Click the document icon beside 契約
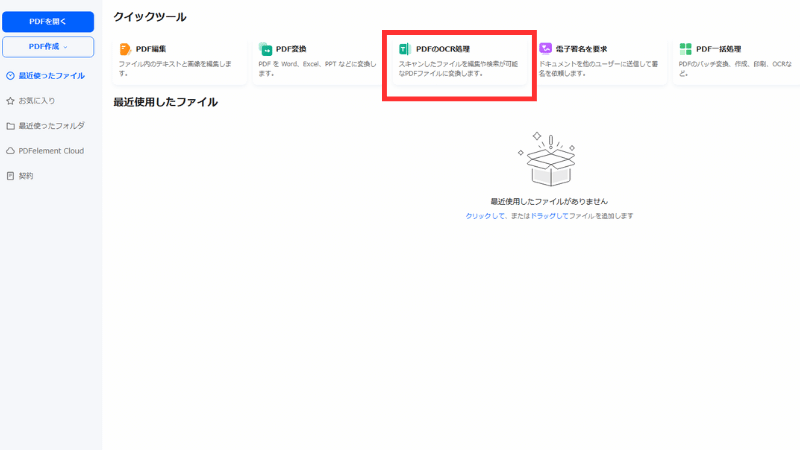This screenshot has width=800, height=450. (10, 176)
